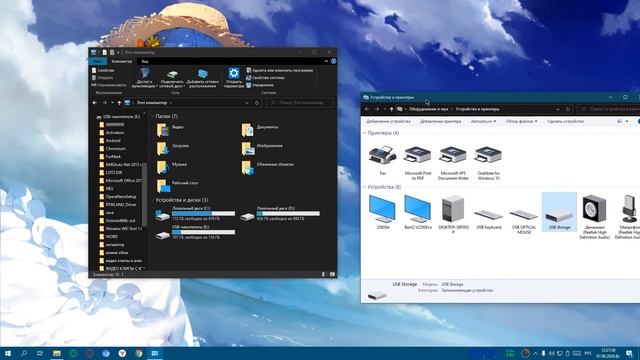
Task: Select OneNote for Windows 10 printer
Action: point(489,163)
